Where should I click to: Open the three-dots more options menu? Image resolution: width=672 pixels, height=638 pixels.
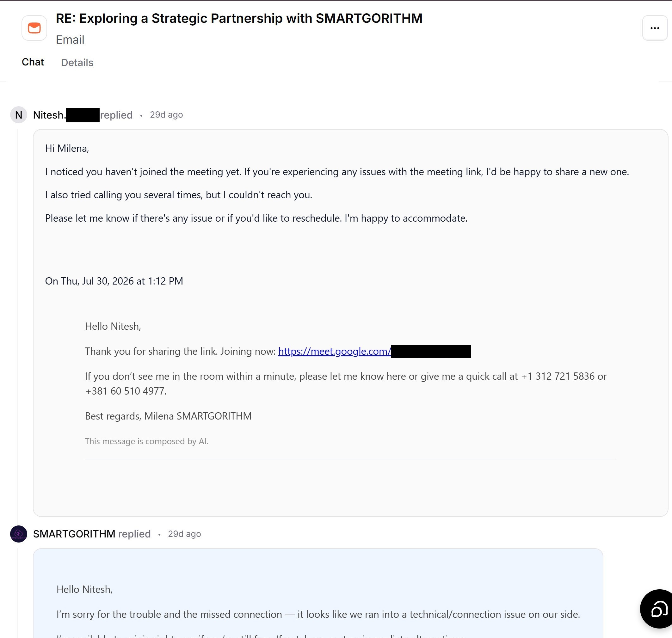click(x=655, y=28)
